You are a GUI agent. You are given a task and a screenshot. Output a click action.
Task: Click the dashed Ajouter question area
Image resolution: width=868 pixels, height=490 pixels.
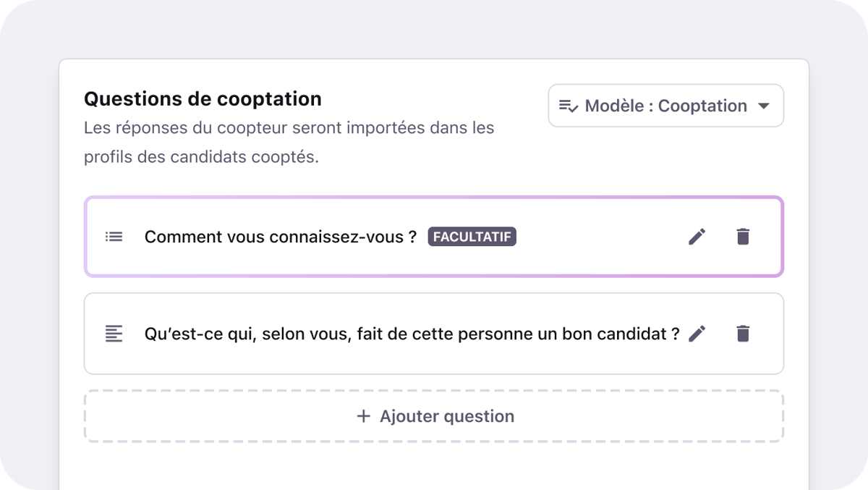(x=434, y=416)
